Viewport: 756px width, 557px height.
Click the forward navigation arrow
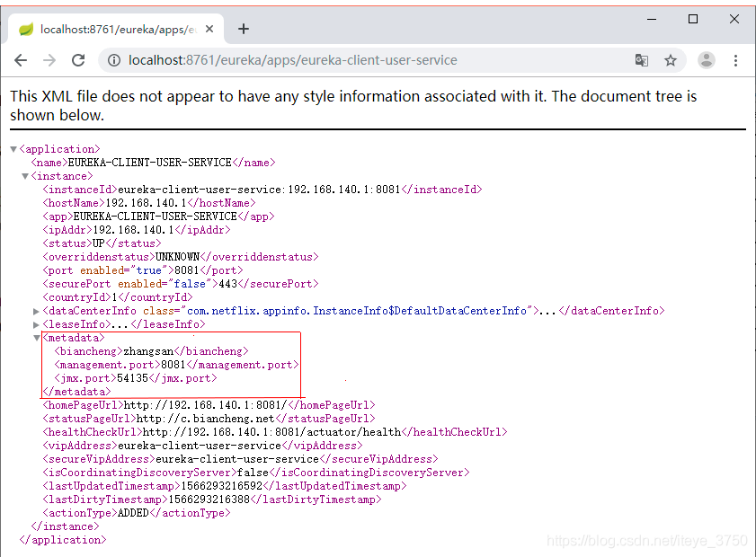[x=49, y=60]
